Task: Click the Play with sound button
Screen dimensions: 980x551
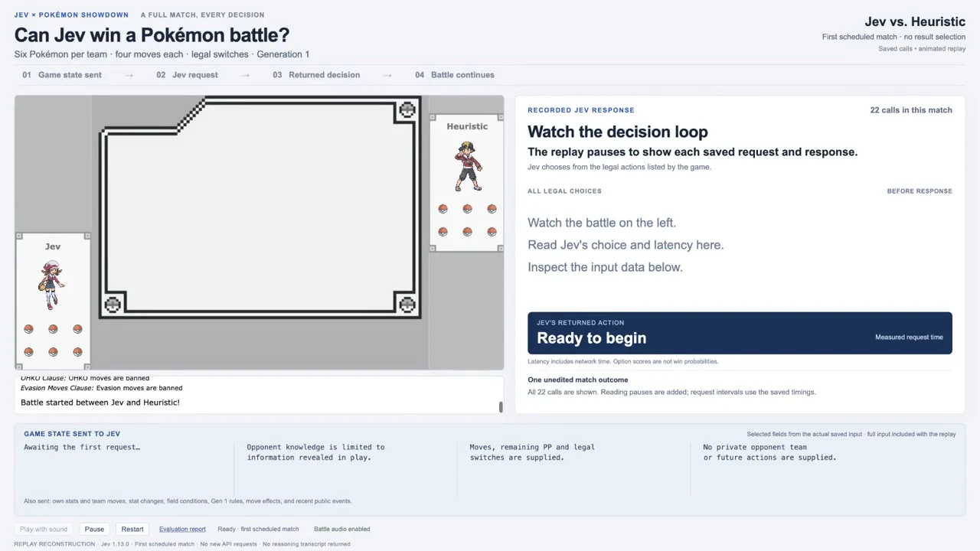Action: (44, 529)
